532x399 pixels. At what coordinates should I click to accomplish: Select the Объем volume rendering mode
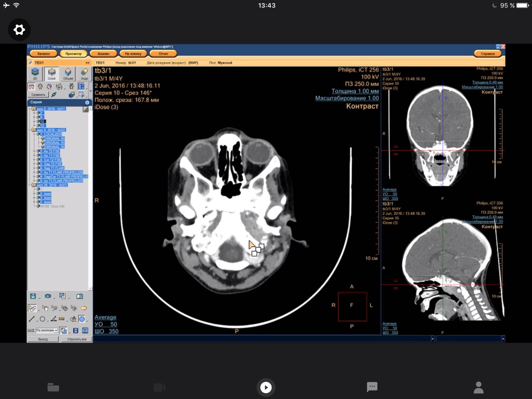(x=68, y=74)
